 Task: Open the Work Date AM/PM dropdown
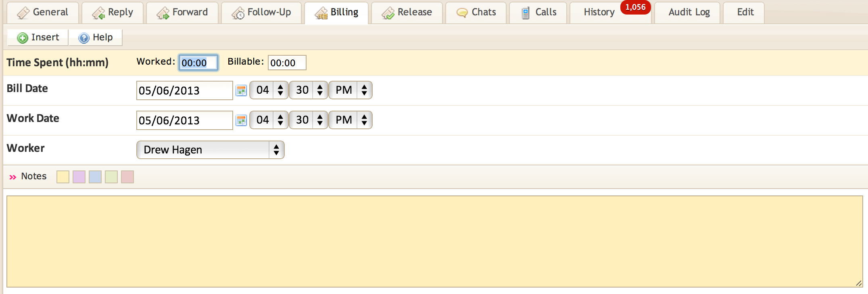pos(350,120)
